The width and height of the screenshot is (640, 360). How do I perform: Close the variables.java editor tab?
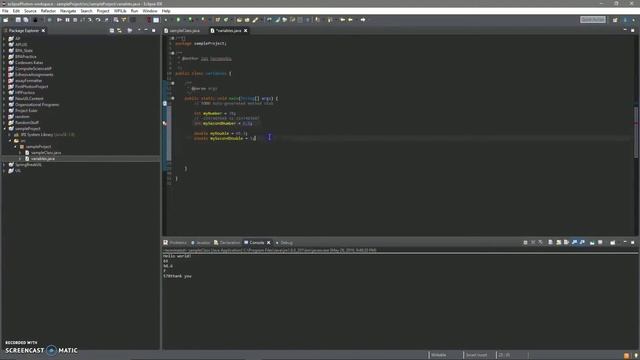246,31
